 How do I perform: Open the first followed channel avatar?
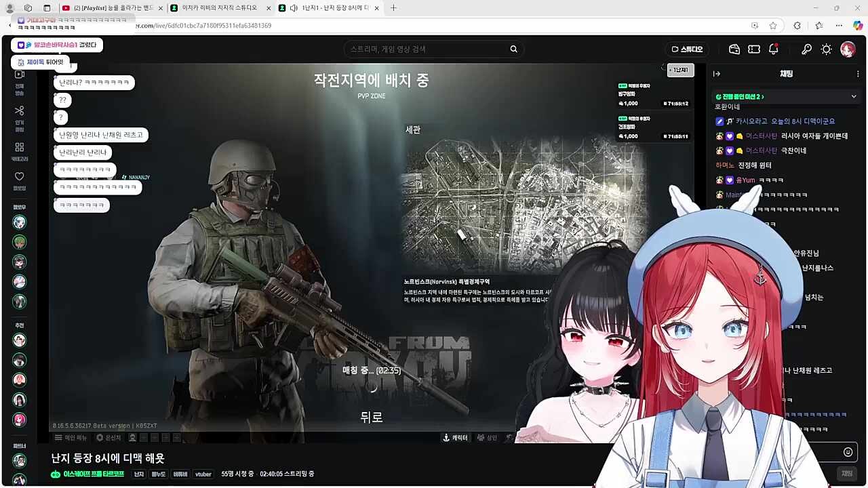19,222
